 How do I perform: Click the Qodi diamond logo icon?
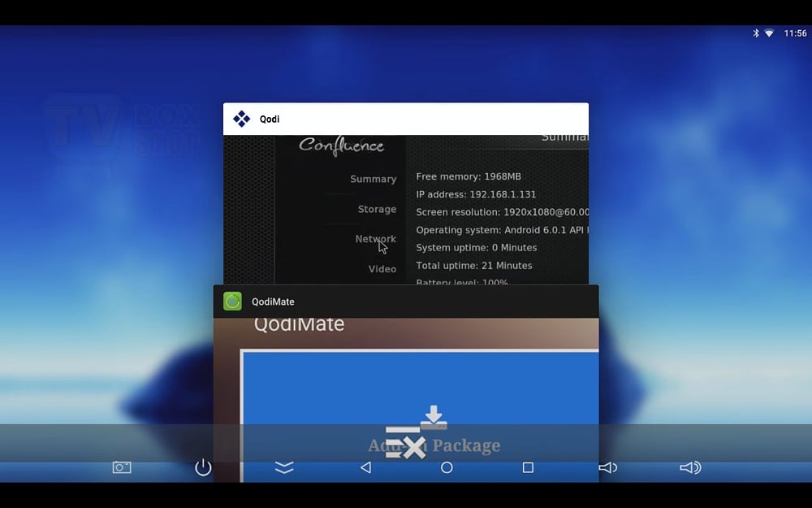pyautogui.click(x=241, y=119)
